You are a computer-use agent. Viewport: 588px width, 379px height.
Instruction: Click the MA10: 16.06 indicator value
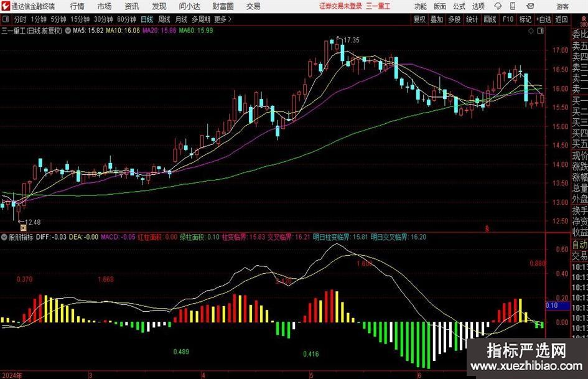click(x=123, y=30)
